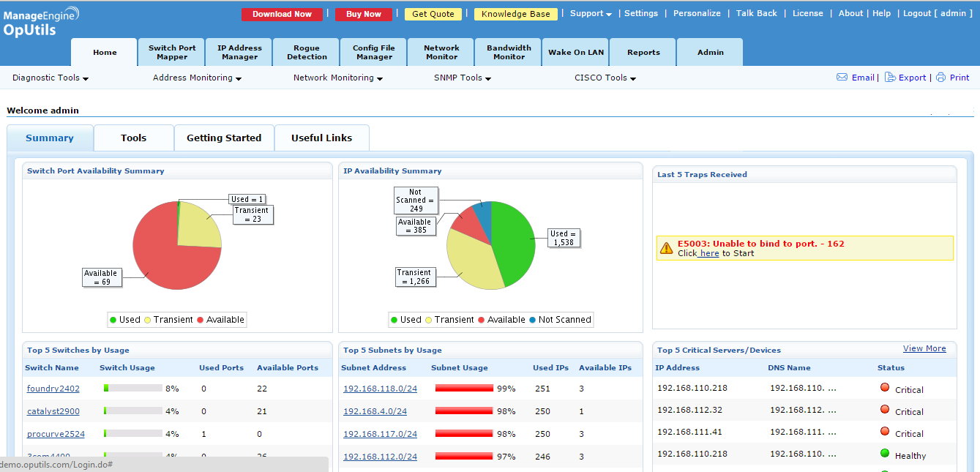Show the Useful Links sub-tab
The image size is (980, 472).
[x=322, y=138]
